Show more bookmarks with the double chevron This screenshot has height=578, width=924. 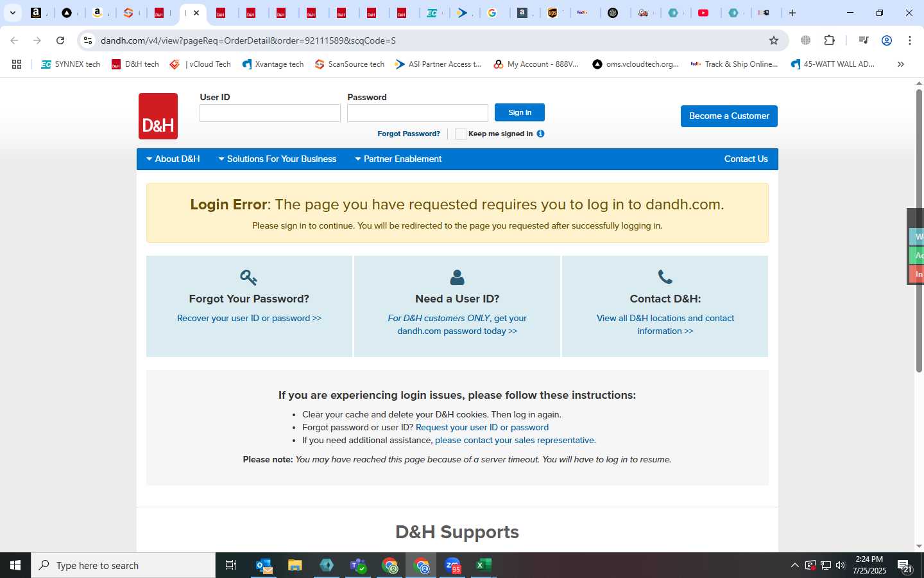(x=901, y=64)
